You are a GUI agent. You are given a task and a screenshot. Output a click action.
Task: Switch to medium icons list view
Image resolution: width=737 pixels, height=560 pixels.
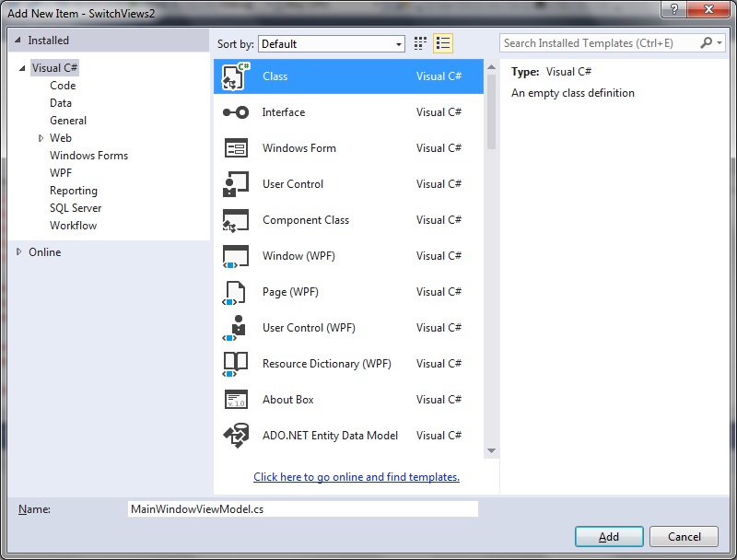pyautogui.click(x=443, y=43)
